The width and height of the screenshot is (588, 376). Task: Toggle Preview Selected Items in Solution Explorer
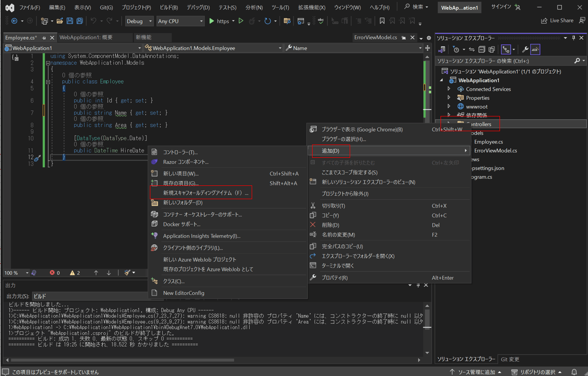click(x=535, y=49)
